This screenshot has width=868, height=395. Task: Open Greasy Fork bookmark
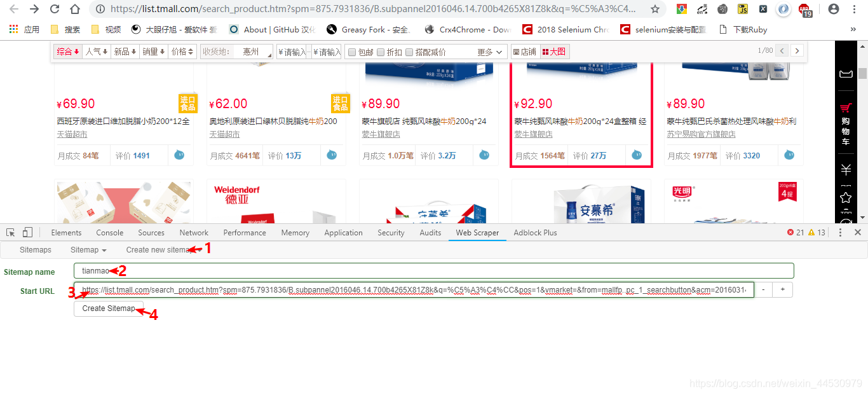tap(369, 29)
